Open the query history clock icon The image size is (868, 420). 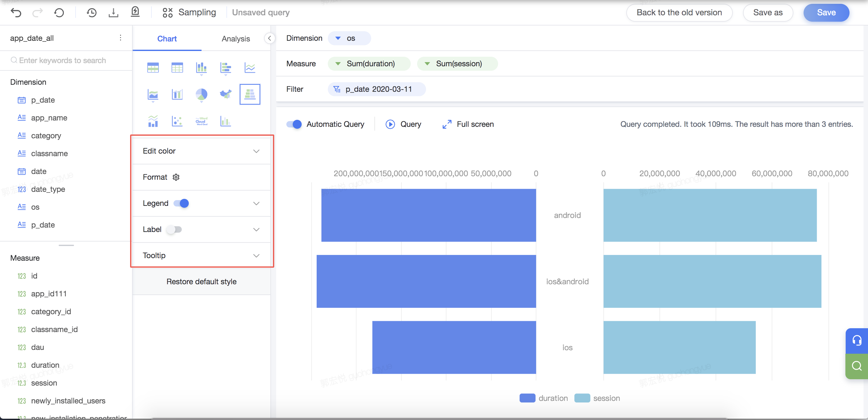(91, 12)
